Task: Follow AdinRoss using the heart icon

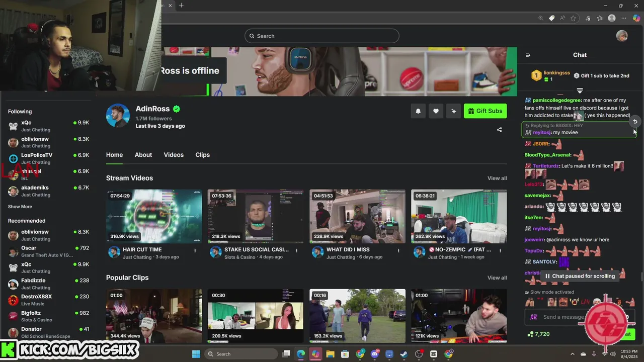Action: tap(436, 111)
